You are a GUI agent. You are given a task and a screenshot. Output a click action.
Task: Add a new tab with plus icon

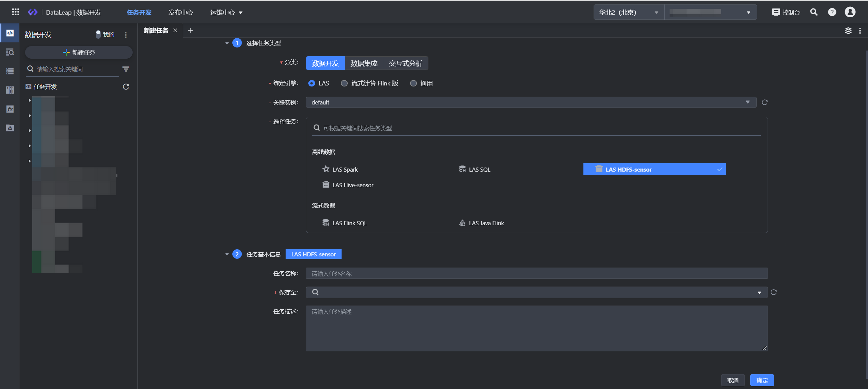[190, 31]
